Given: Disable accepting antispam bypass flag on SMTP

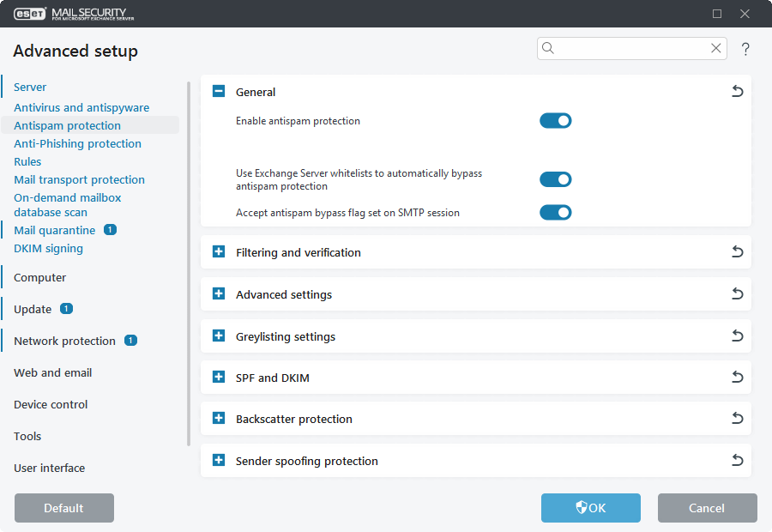Looking at the screenshot, I should pos(555,212).
